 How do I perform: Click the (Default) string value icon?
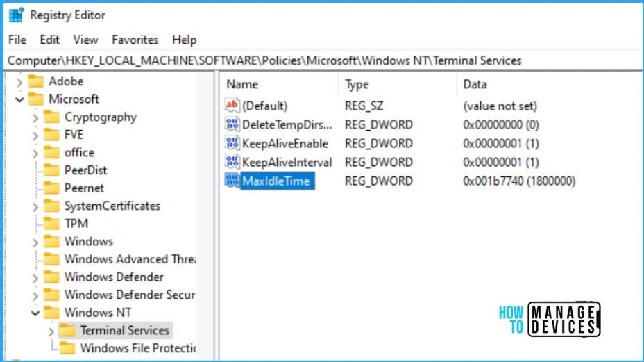tap(232, 106)
